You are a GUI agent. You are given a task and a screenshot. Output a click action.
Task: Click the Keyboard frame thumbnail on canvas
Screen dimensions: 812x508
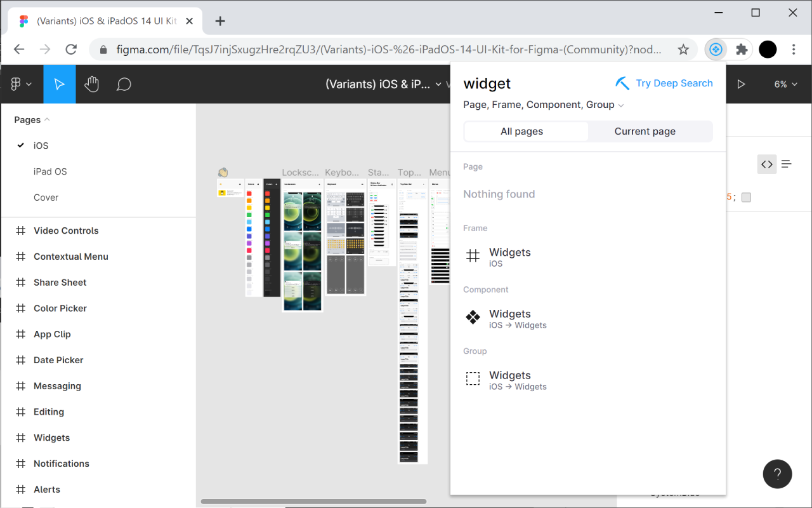[346, 237]
